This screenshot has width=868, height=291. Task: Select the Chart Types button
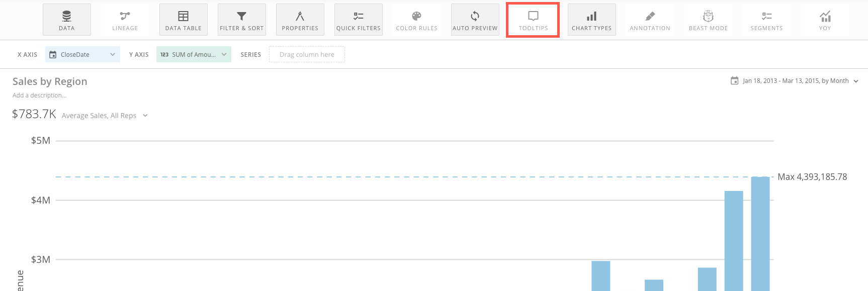point(591,20)
